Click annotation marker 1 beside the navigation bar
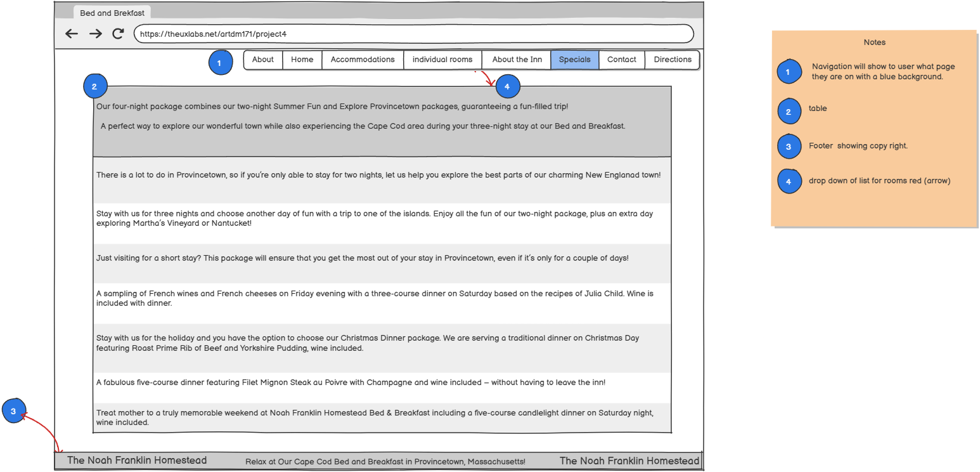Image resolution: width=980 pixels, height=472 pixels. pyautogui.click(x=220, y=63)
